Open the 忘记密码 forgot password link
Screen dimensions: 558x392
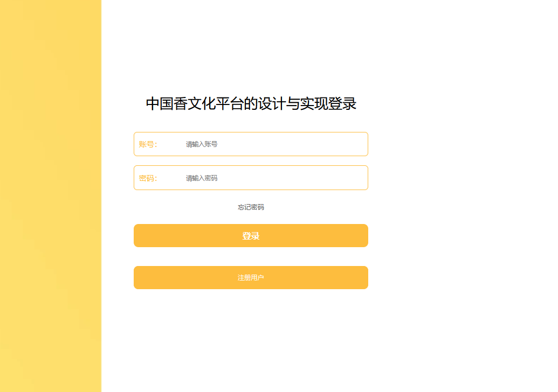click(x=251, y=207)
